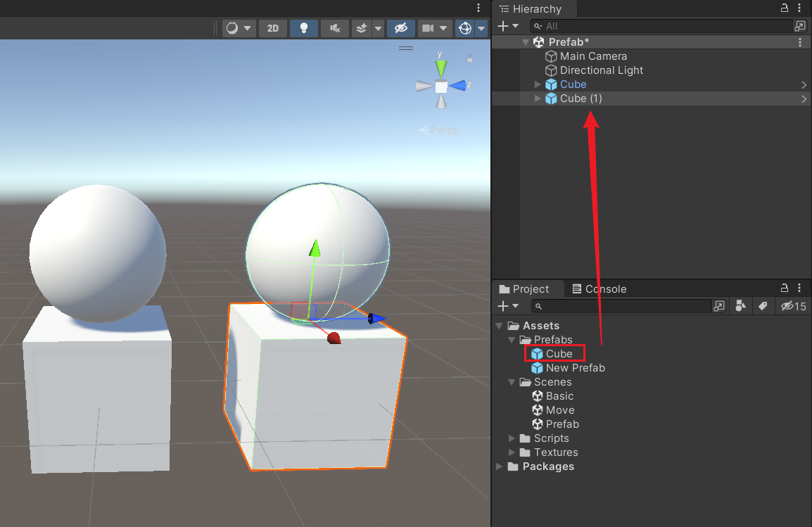Click the effects icon in scene toolbar
The height and width of the screenshot is (527, 812).
361,28
